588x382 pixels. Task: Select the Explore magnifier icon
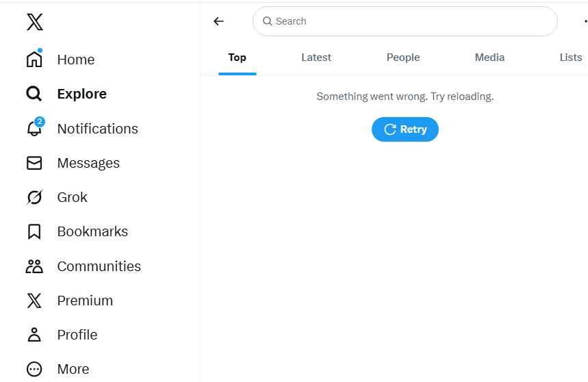coord(34,94)
